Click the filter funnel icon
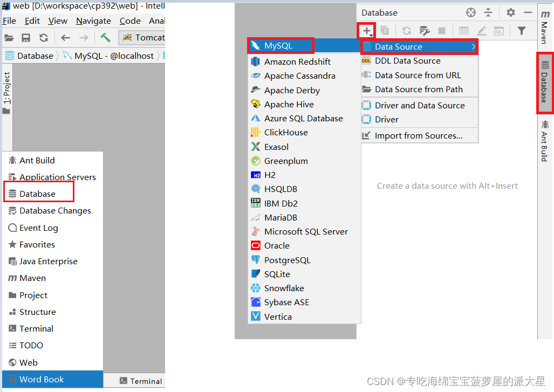 pos(522,31)
